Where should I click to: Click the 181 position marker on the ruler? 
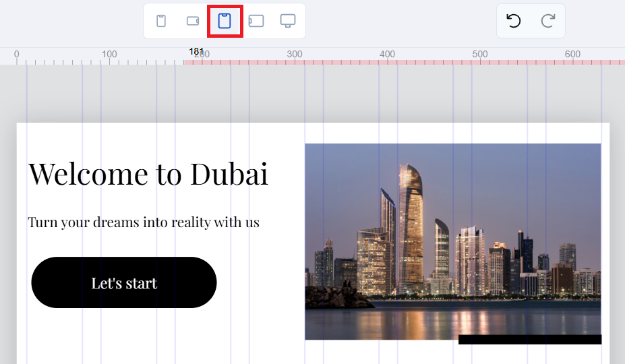[196, 52]
